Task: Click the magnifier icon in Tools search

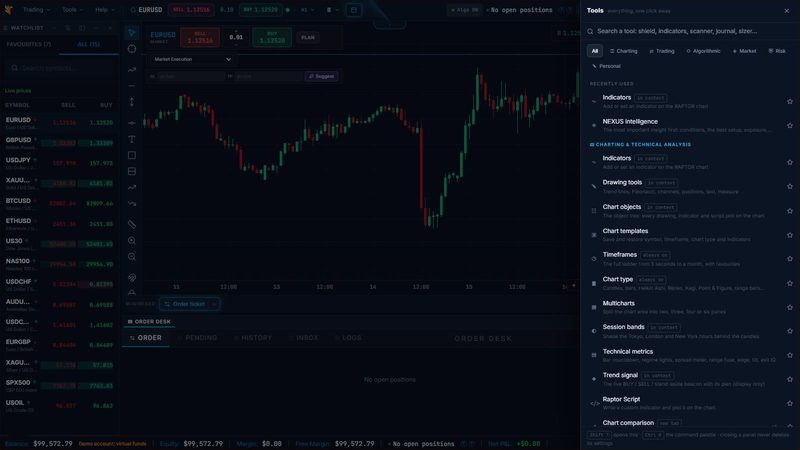Action: click(590, 32)
